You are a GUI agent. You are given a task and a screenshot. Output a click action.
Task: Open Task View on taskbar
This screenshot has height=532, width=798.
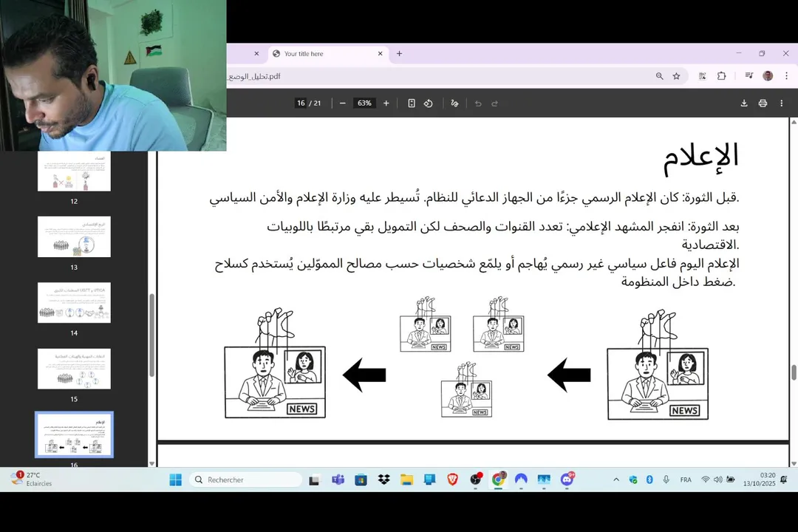315,480
